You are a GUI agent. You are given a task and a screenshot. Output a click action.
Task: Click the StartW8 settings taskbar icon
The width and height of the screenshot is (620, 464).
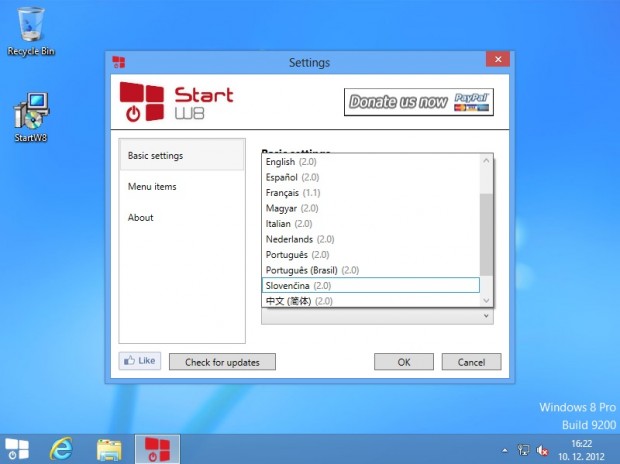pyautogui.click(x=157, y=449)
